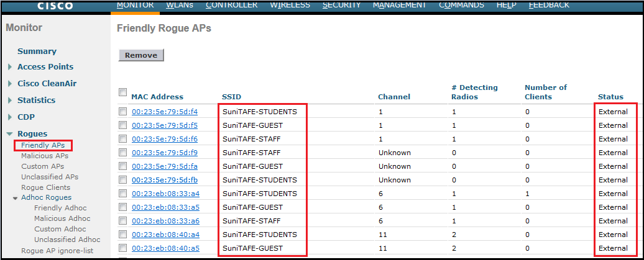Viewport: 644px width, 260px height.
Task: Collapse the Rogues tree section
Action: [x=9, y=134]
